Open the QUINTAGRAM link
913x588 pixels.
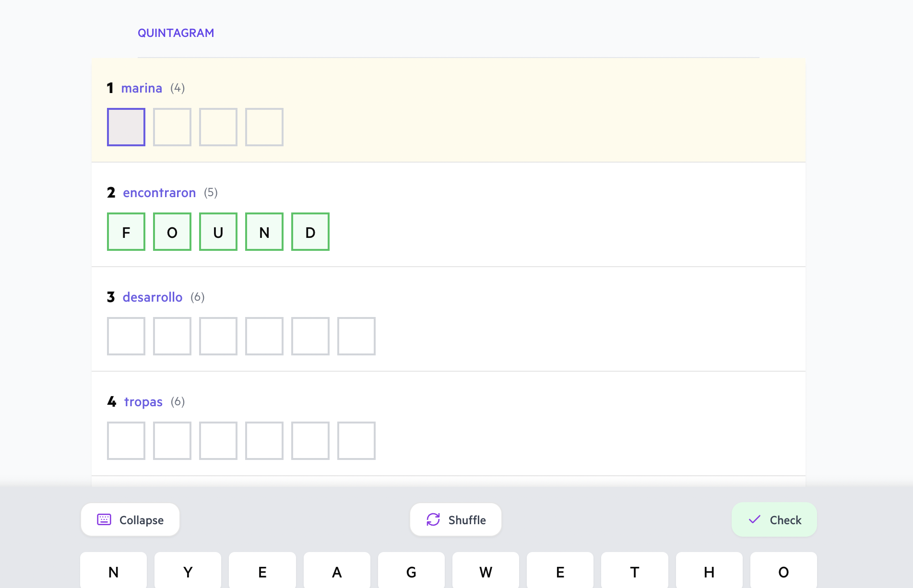coord(176,33)
